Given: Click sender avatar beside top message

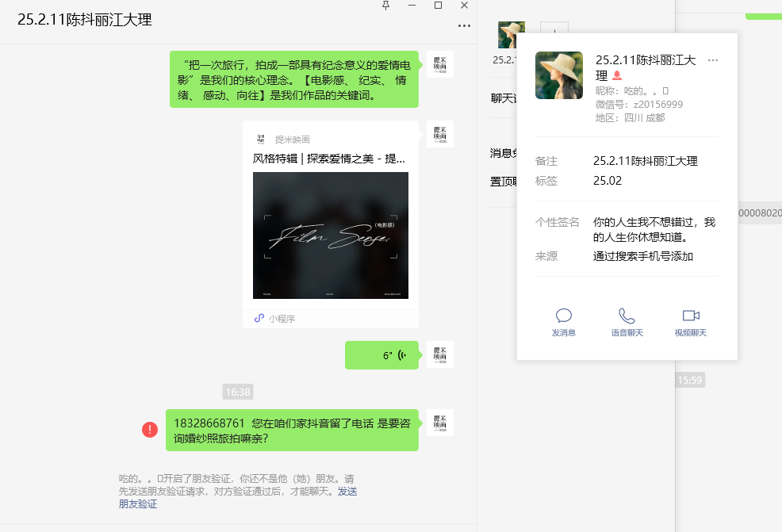Looking at the screenshot, I should tap(440, 64).
